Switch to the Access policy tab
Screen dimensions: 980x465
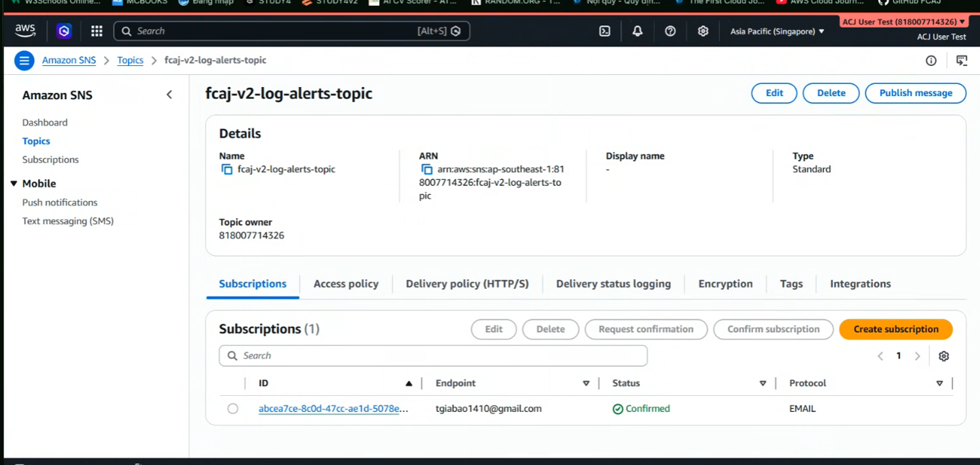pyautogui.click(x=346, y=284)
